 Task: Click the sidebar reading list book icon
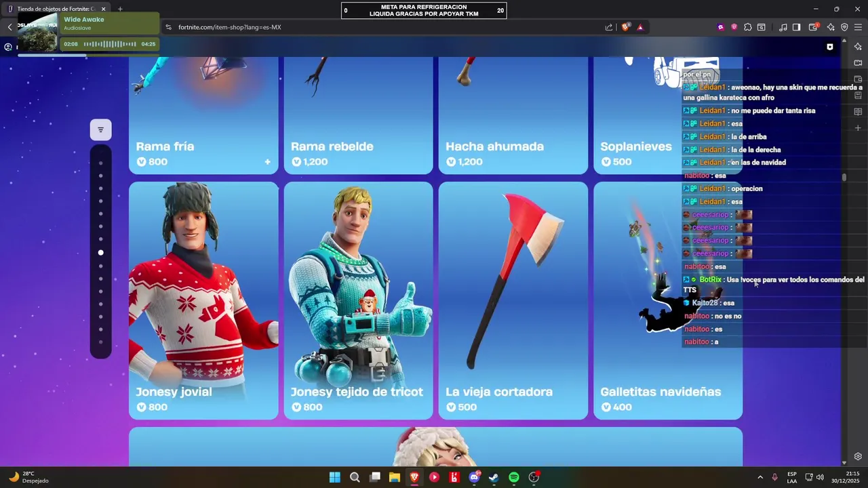coord(858,112)
